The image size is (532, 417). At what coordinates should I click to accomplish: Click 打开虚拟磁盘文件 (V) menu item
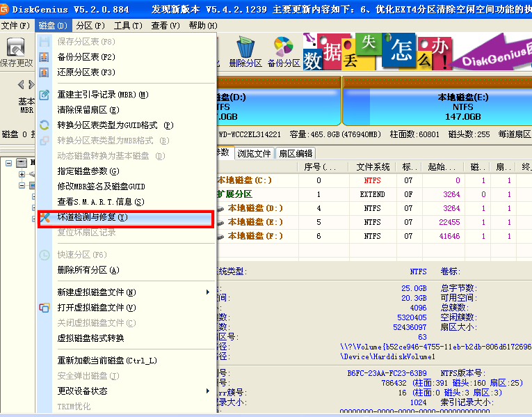pyautogui.click(x=96, y=308)
